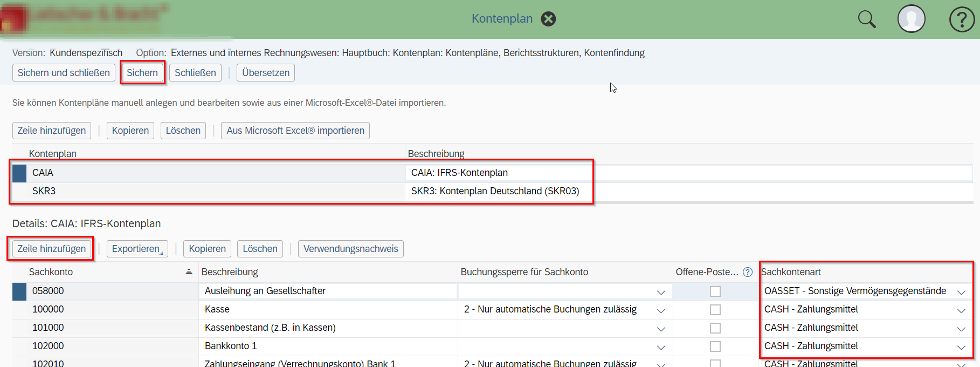Open the Exportieren menu button
The width and height of the screenshot is (980, 367).
click(x=137, y=249)
